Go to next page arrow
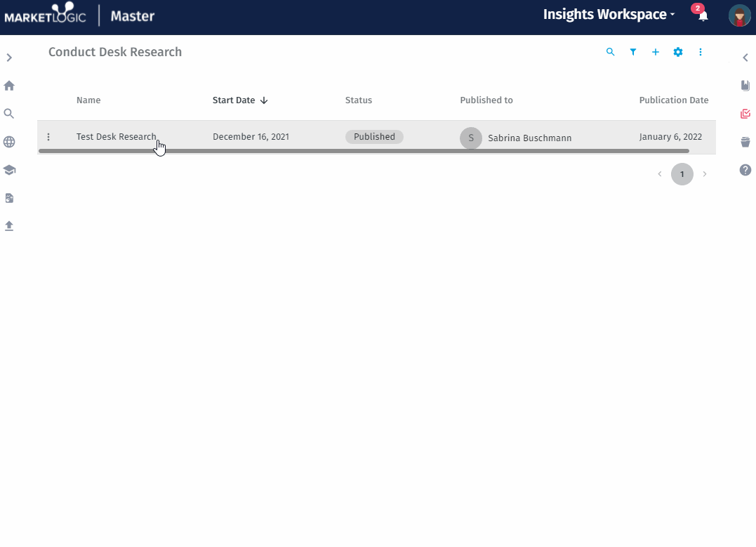This screenshot has height=547, width=756. tap(705, 174)
